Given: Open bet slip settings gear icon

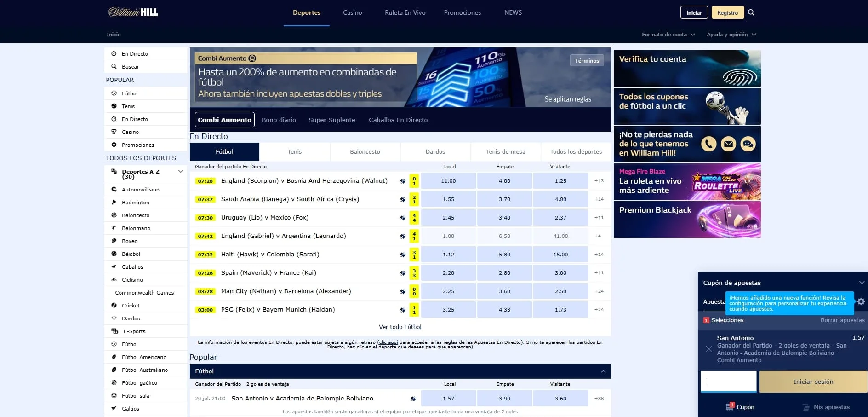Looking at the screenshot, I should [x=861, y=301].
